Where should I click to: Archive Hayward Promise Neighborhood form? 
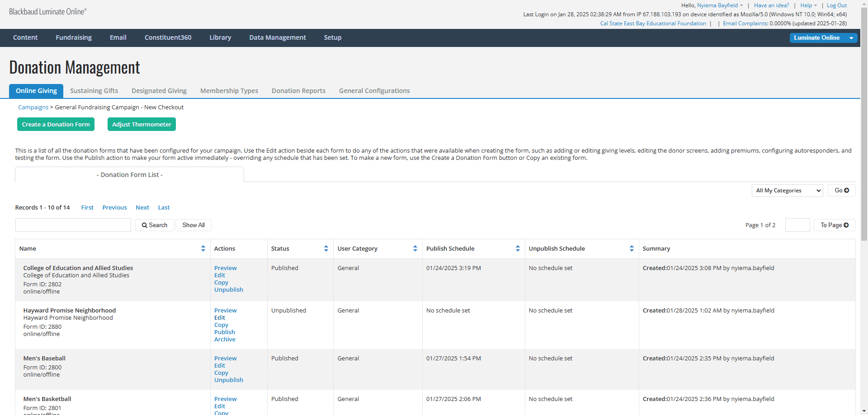[225, 339]
